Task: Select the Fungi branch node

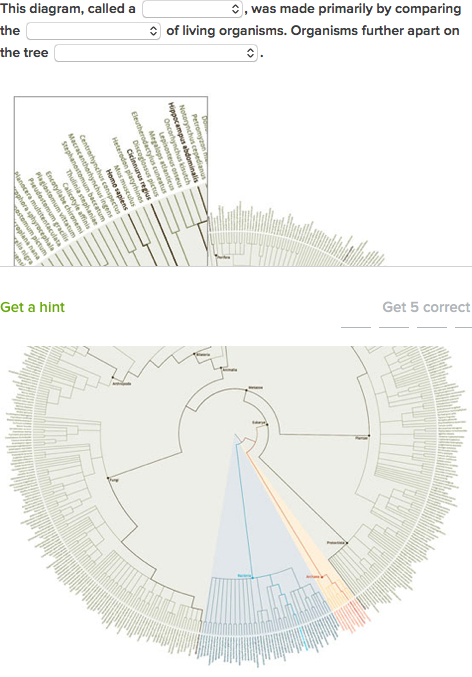Action: pos(111,479)
